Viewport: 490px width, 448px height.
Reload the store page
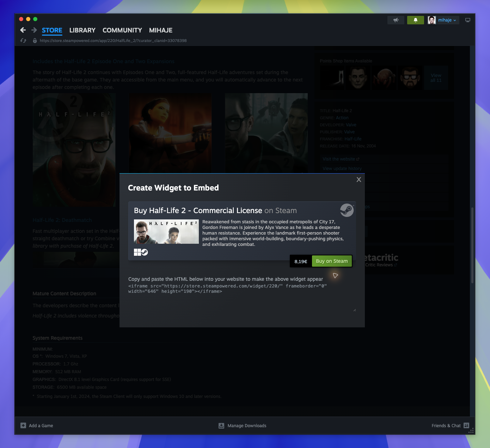[23, 41]
